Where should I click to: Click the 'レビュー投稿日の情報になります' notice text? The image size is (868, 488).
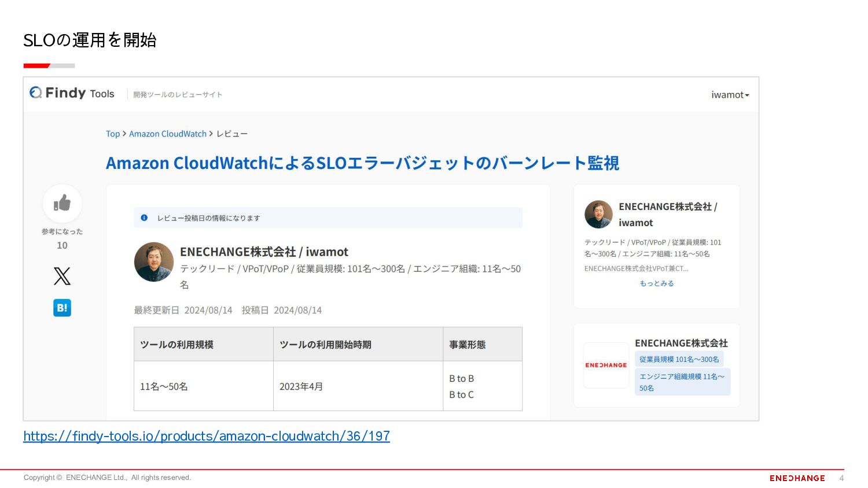208,218
